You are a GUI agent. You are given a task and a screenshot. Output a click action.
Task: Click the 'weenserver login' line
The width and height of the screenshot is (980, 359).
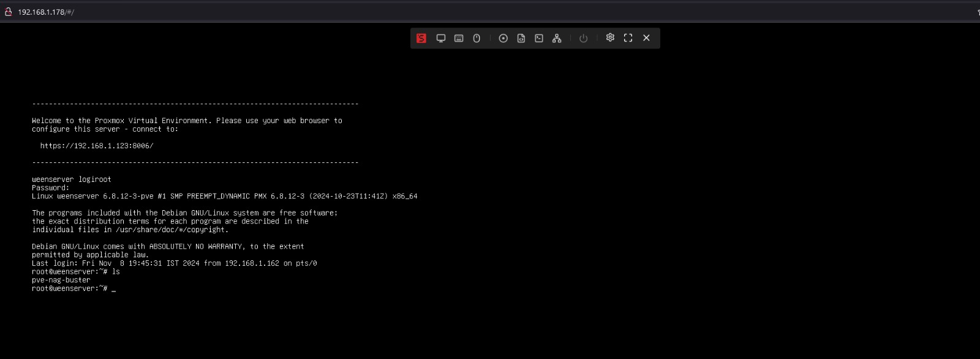pos(72,179)
